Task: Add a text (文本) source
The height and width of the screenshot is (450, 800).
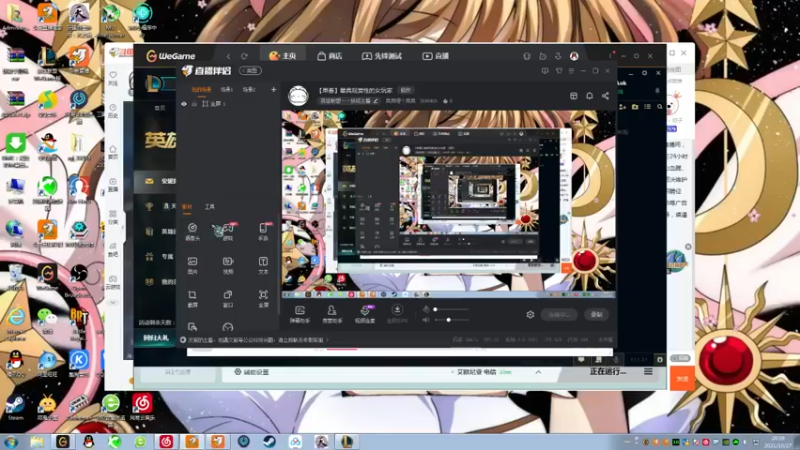Action: point(263,265)
